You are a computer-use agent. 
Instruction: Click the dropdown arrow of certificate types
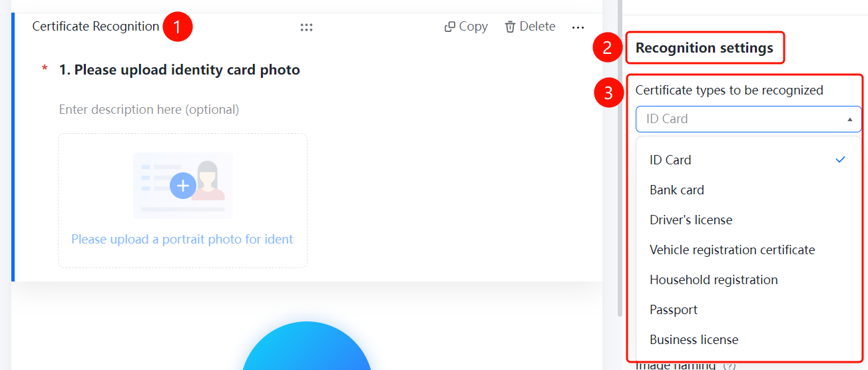[x=850, y=120]
